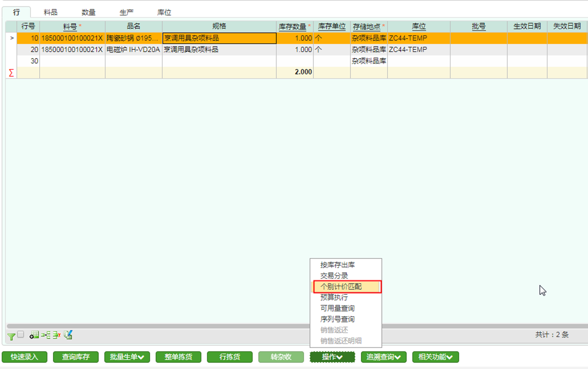Select 个别计价匹配 from the menu
Viewport: 588px width, 369px height.
point(345,287)
